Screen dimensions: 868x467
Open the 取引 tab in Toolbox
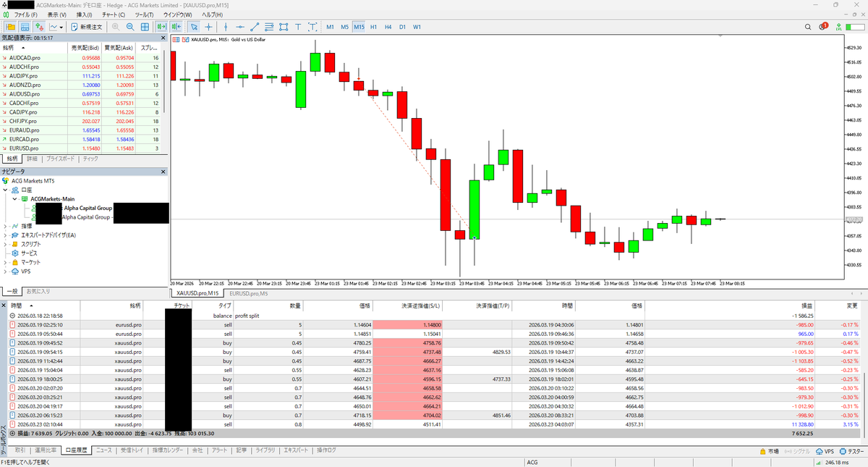pyautogui.click(x=20, y=450)
